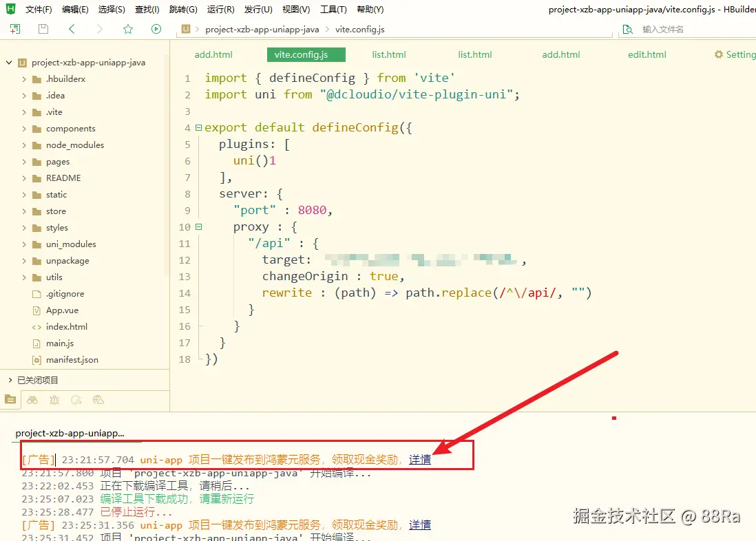Screen dimensions: 756x541
Task: Switch to the edit.html tab
Action: [x=646, y=54]
